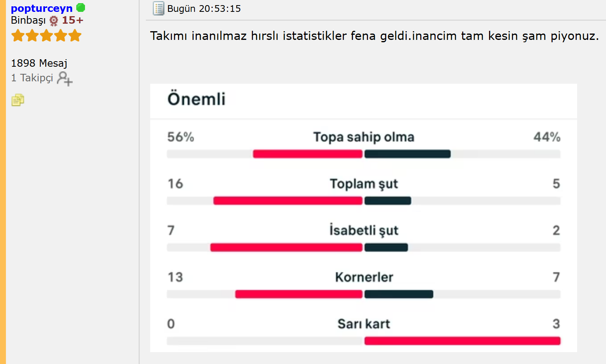Image resolution: width=606 pixels, height=364 pixels.
Task: Click the follow user icon next to Takipçi
Action: (x=64, y=78)
